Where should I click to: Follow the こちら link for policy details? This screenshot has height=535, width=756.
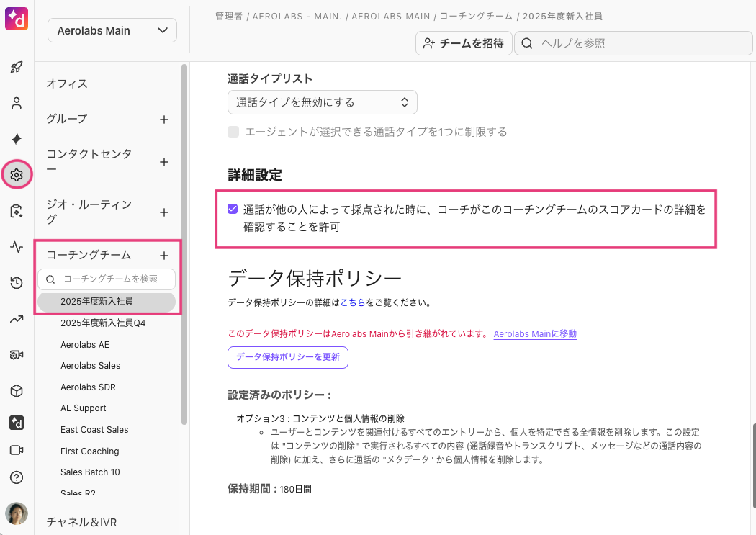353,302
